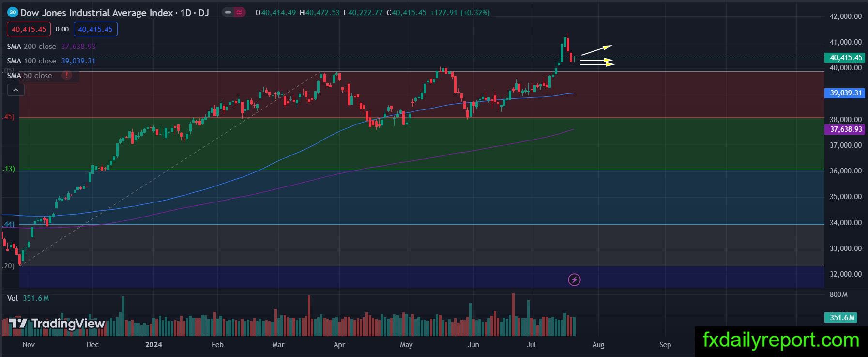Select the SMA 100 close indicator legend
868x357 pixels.
pyautogui.click(x=51, y=61)
